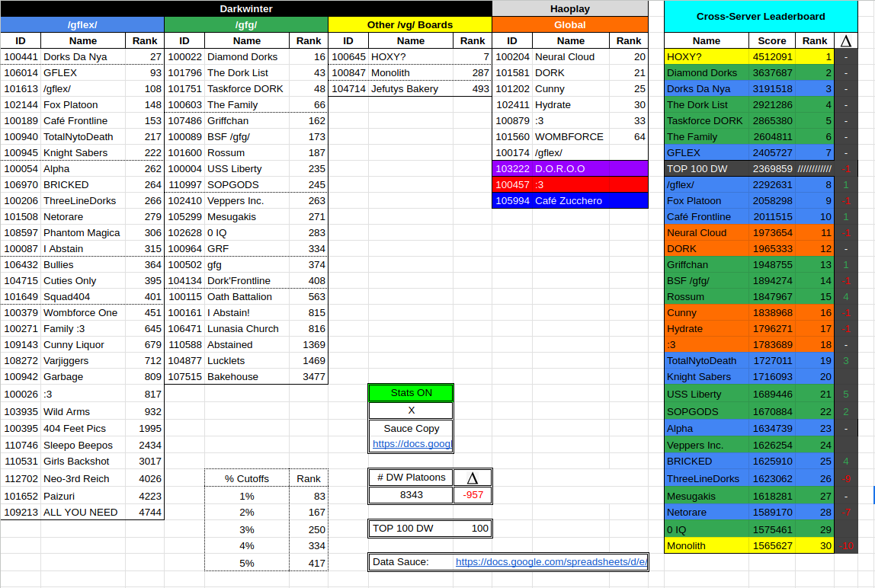Click the green /gfg/ section header
875x588 pixels.
pos(246,24)
